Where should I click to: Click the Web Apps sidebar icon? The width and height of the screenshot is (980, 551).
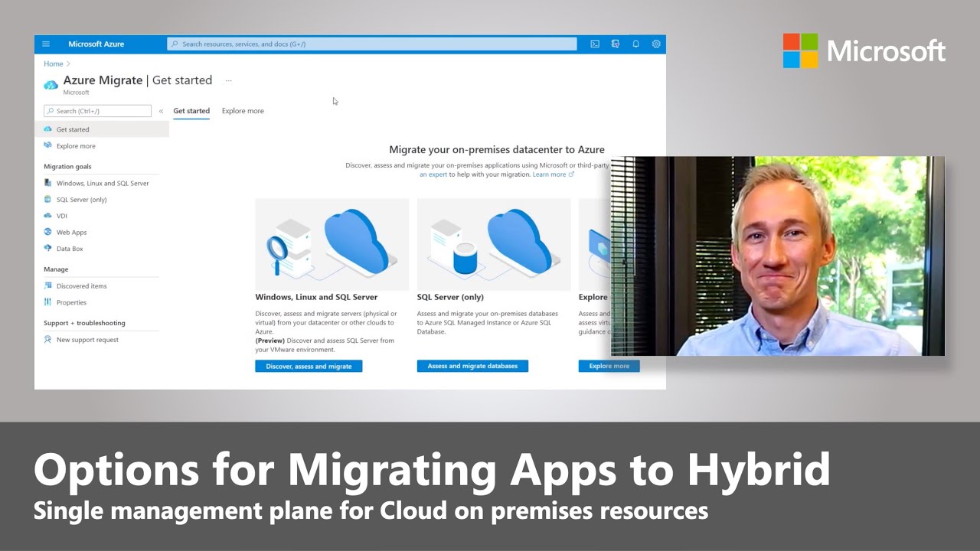tap(48, 232)
